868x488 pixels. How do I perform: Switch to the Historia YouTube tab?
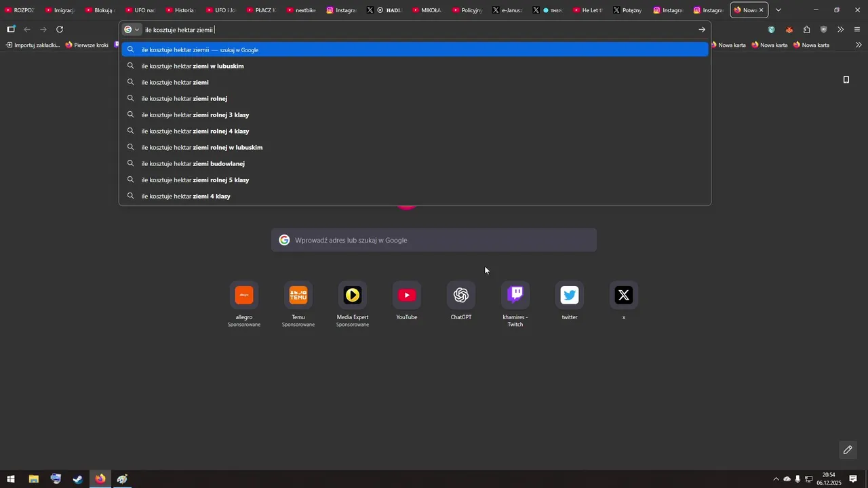pyautogui.click(x=181, y=10)
